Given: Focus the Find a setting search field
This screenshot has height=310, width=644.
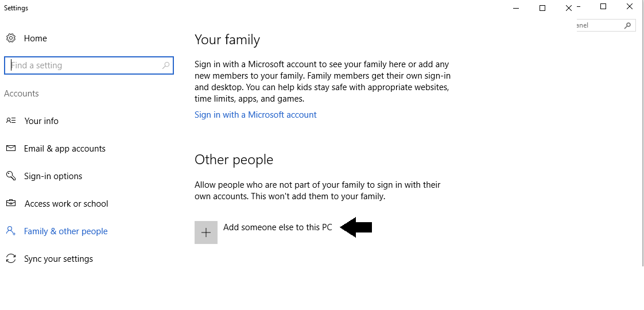Looking at the screenshot, I should [x=83, y=65].
